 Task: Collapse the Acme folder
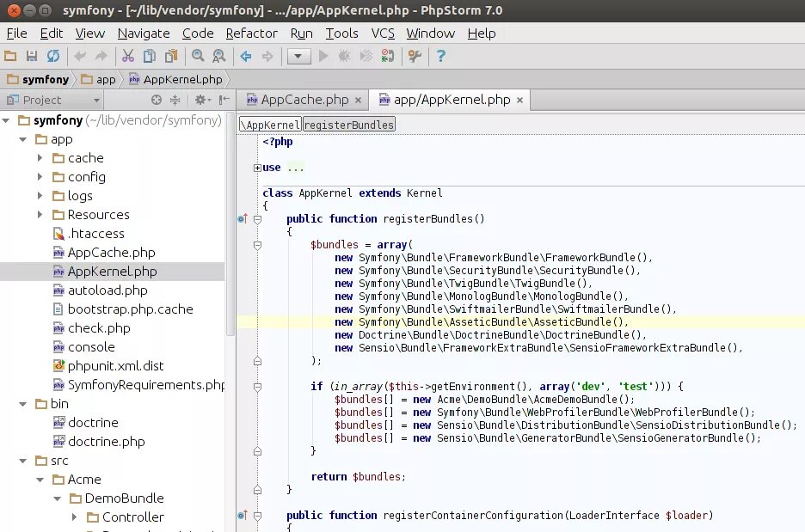(x=40, y=480)
